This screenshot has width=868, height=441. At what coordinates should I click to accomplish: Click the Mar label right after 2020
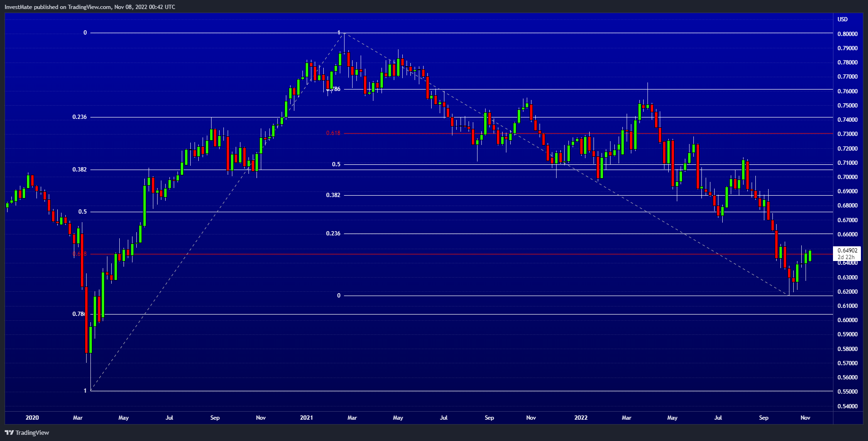tap(78, 418)
